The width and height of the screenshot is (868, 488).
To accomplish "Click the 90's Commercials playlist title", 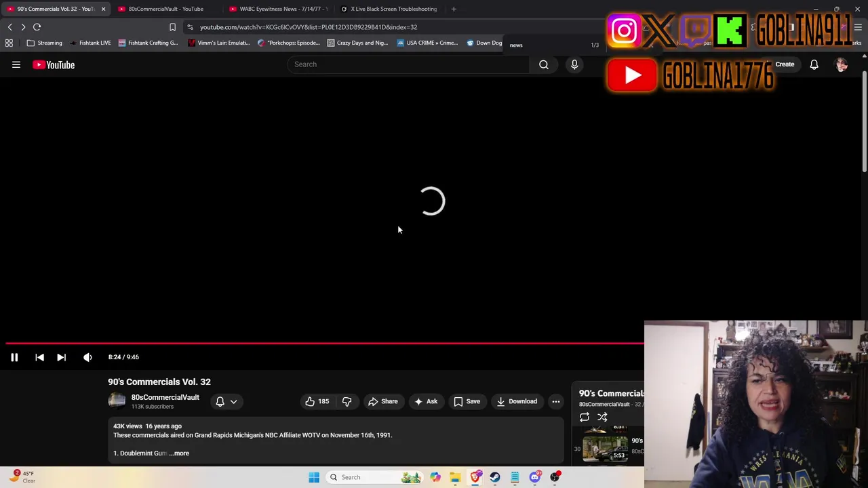I will (x=612, y=393).
